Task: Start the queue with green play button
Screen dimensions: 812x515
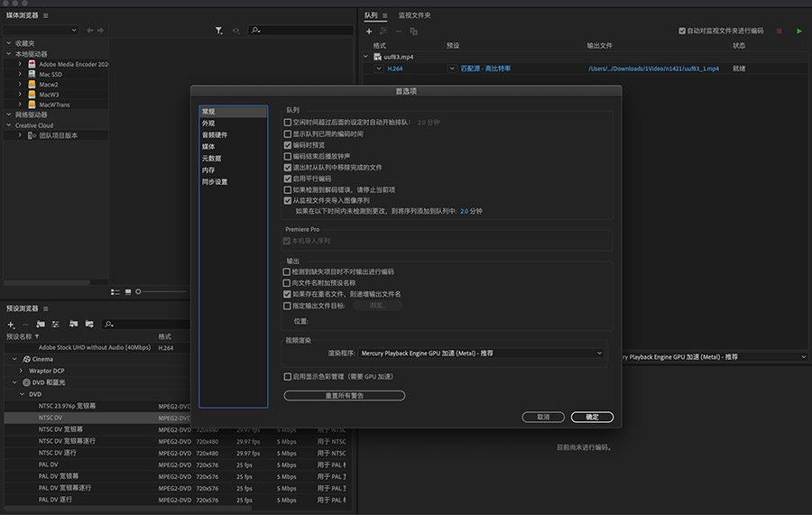Action: (799, 31)
